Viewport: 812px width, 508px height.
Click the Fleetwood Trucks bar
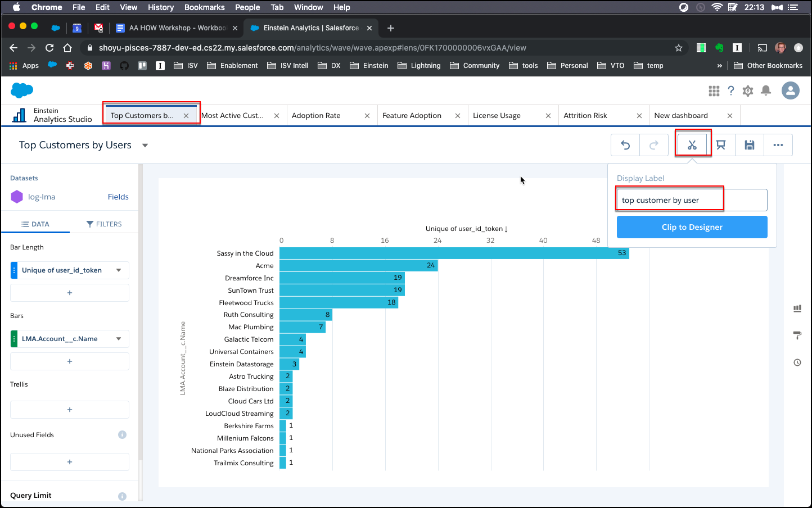tap(339, 302)
